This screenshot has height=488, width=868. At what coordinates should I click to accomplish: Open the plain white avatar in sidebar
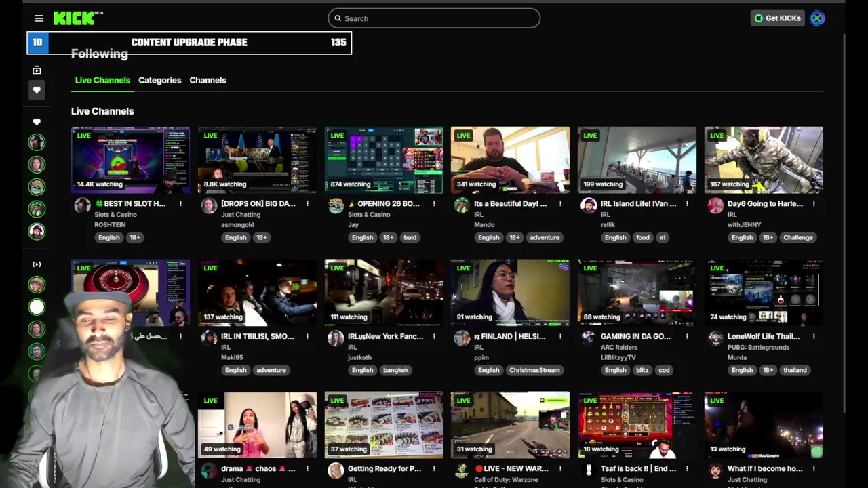click(x=37, y=307)
